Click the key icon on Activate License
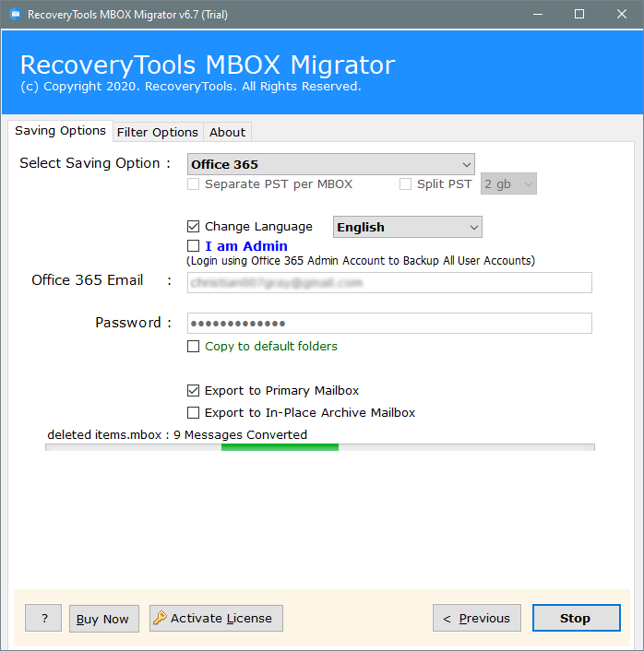This screenshot has height=651, width=644. tap(160, 618)
